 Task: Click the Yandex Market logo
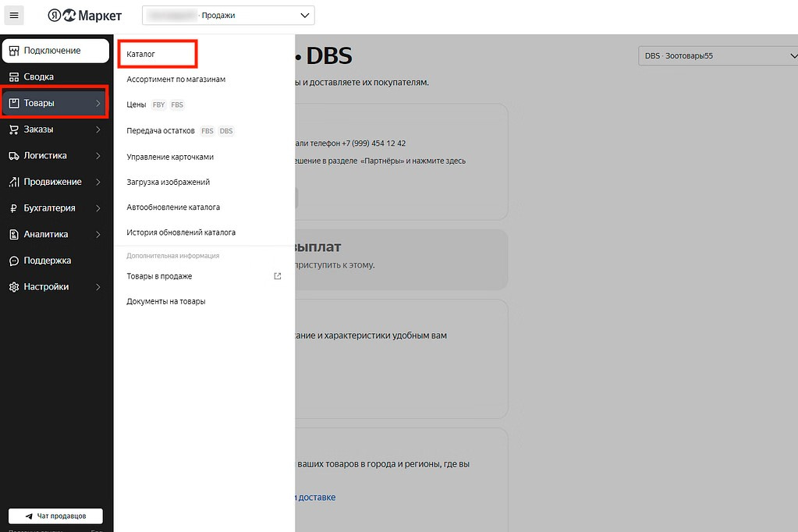(84, 16)
